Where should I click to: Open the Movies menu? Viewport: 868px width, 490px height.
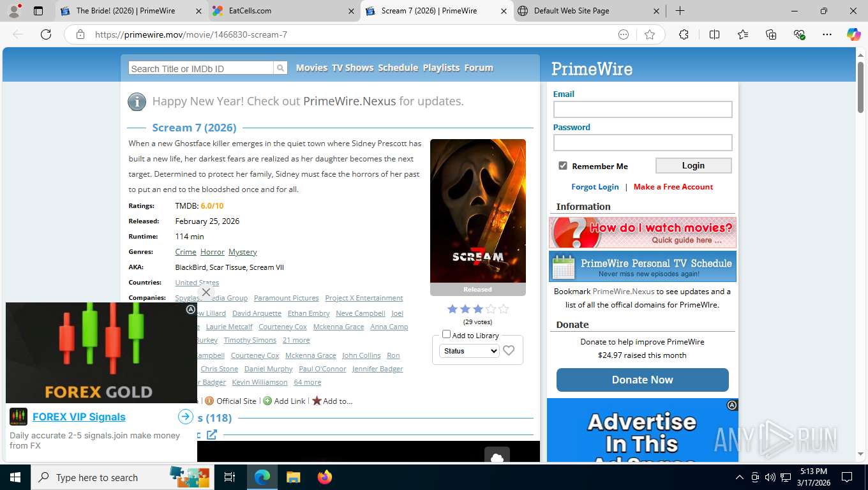(x=311, y=68)
